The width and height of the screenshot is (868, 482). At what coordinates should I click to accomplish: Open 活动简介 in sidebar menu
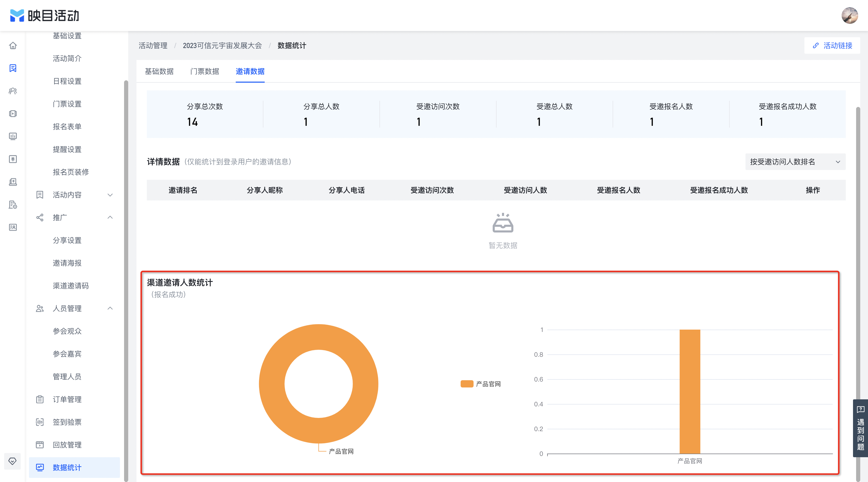(67, 58)
